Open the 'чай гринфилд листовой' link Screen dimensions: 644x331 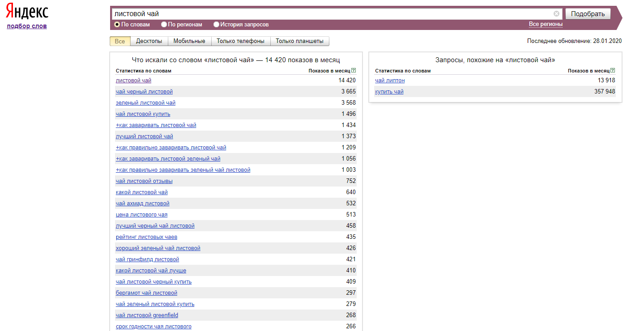tap(147, 259)
